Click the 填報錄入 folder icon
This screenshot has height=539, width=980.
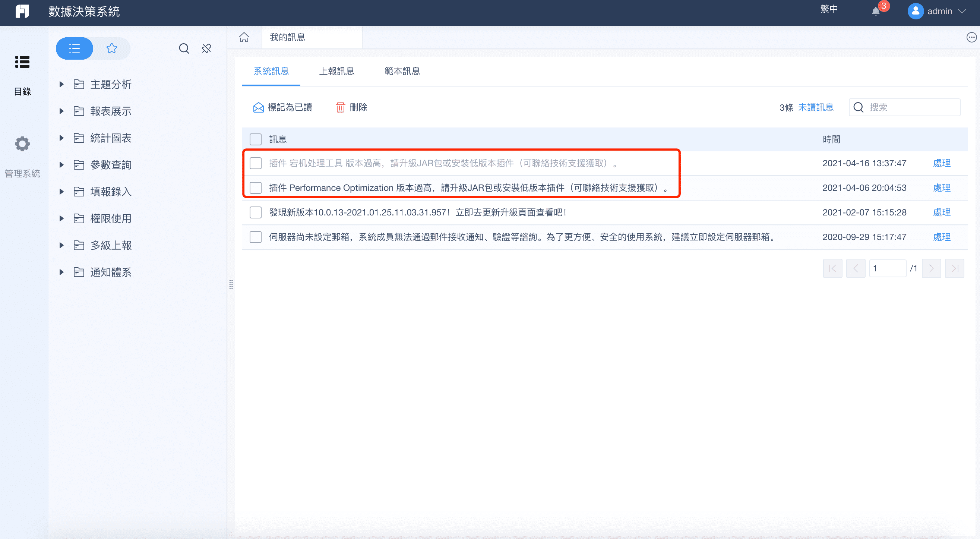(79, 192)
